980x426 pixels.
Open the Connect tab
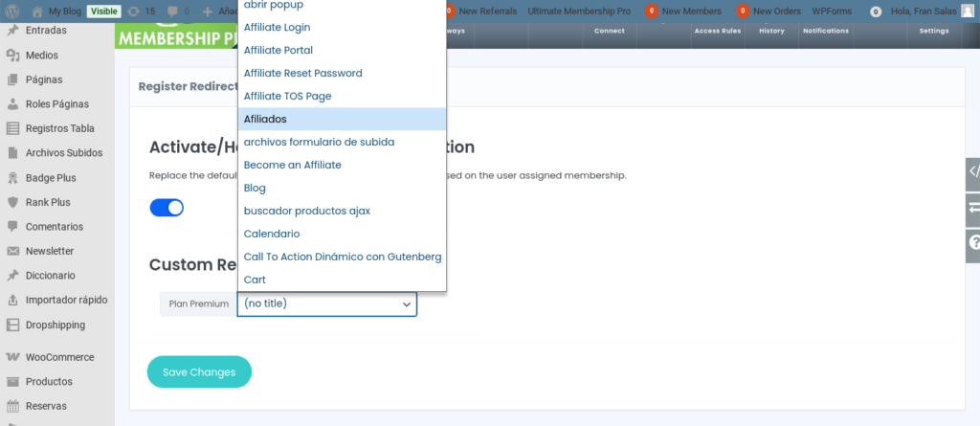610,32
